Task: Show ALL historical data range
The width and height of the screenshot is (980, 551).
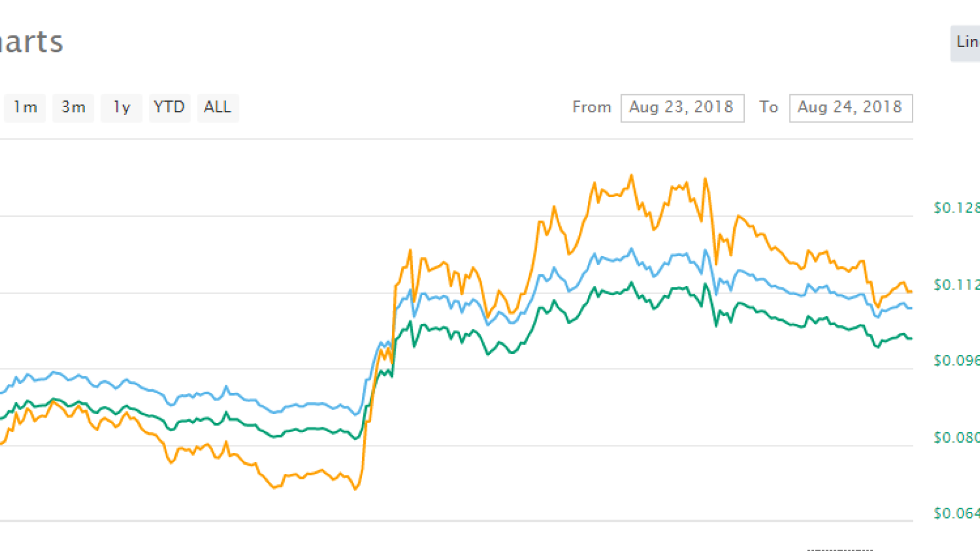Action: click(217, 108)
